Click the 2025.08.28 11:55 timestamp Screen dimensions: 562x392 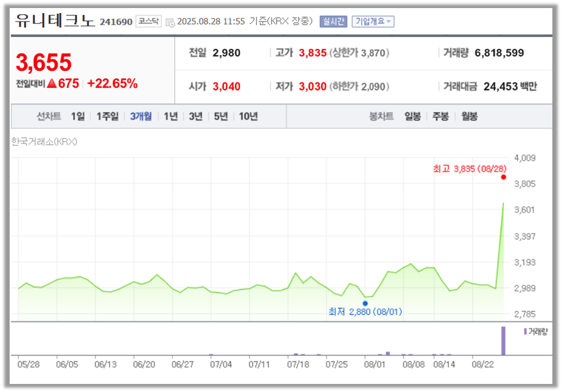pyautogui.click(x=211, y=21)
